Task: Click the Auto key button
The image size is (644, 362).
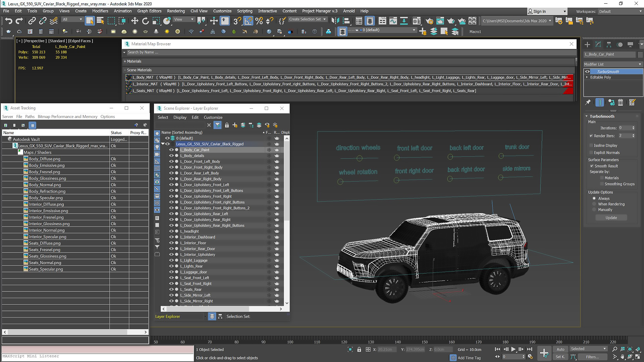Action: (x=560, y=349)
